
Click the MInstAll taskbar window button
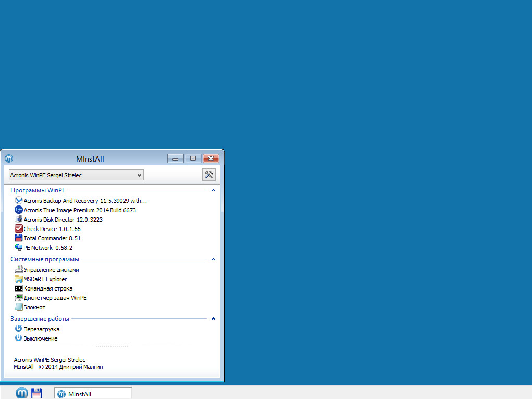click(x=93, y=394)
